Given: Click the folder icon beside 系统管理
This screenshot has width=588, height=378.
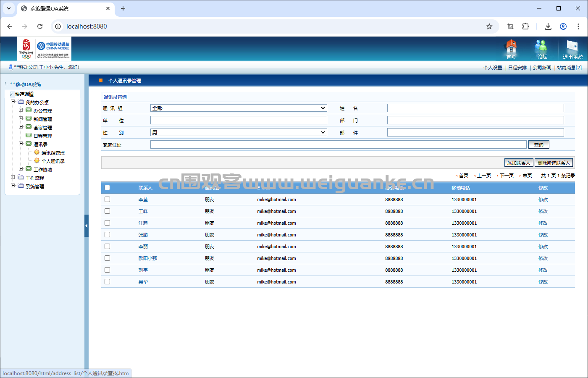Looking at the screenshot, I should tap(21, 186).
